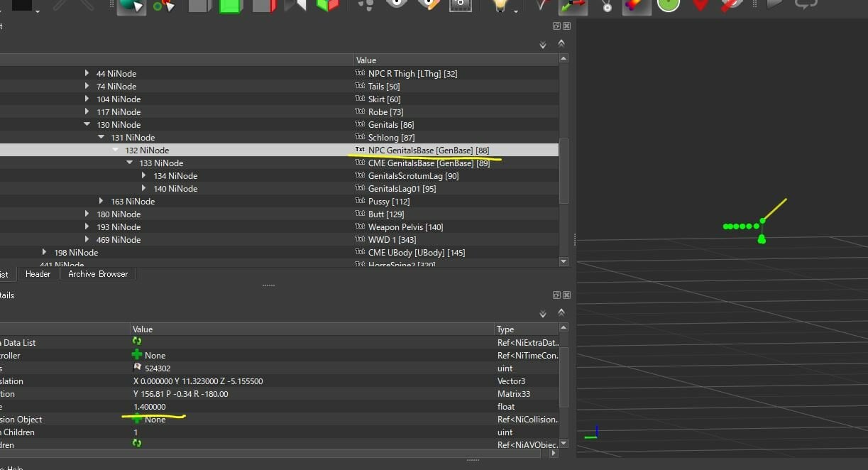
Task: Collapse the 130 NiNode tree row
Action: pos(87,124)
